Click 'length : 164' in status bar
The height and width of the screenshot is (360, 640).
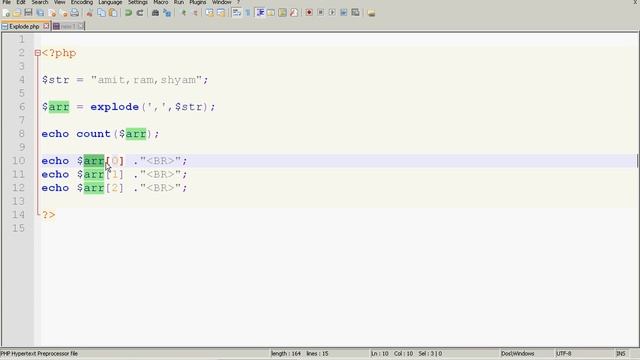point(286,353)
